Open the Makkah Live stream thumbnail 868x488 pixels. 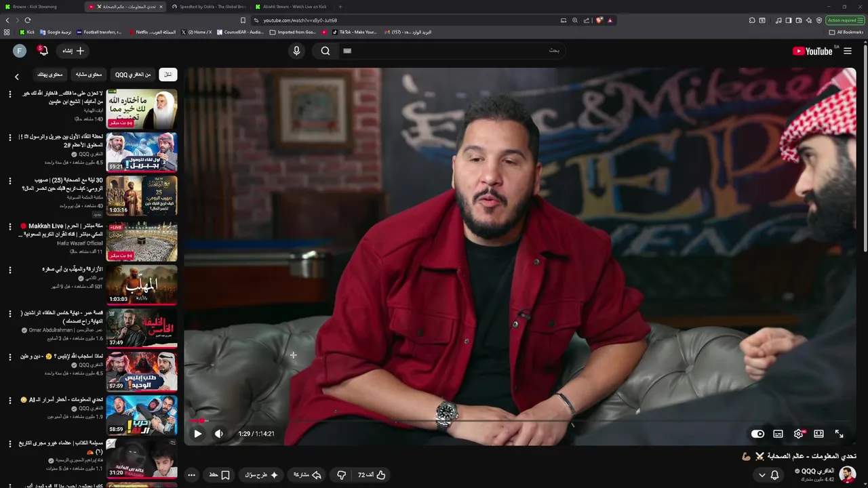142,241
